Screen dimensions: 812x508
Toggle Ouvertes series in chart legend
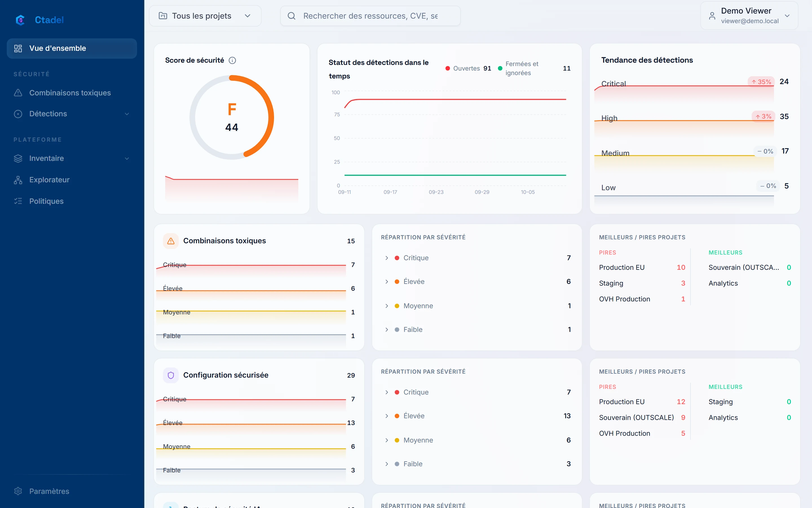click(468, 68)
